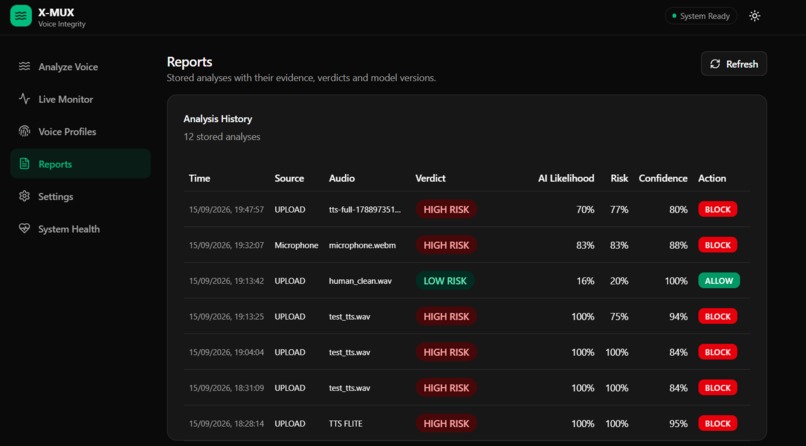806x446 pixels.
Task: Click the Microphone source cell
Action: (296, 245)
